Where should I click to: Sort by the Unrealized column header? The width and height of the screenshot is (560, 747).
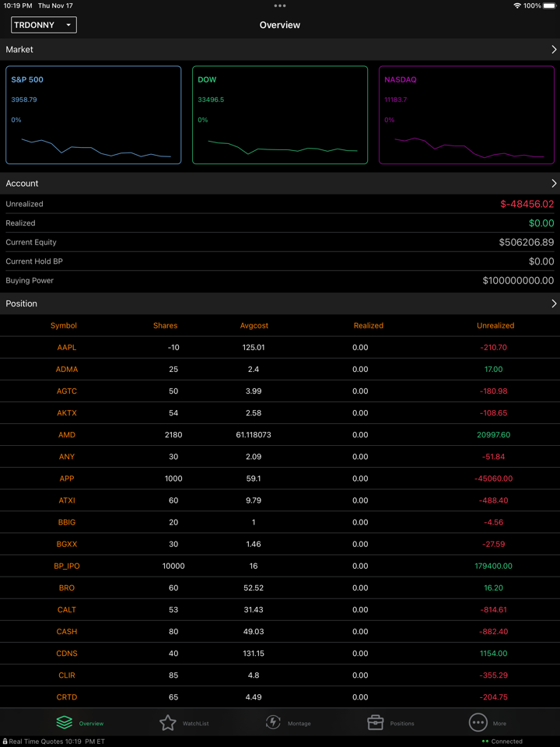point(495,325)
